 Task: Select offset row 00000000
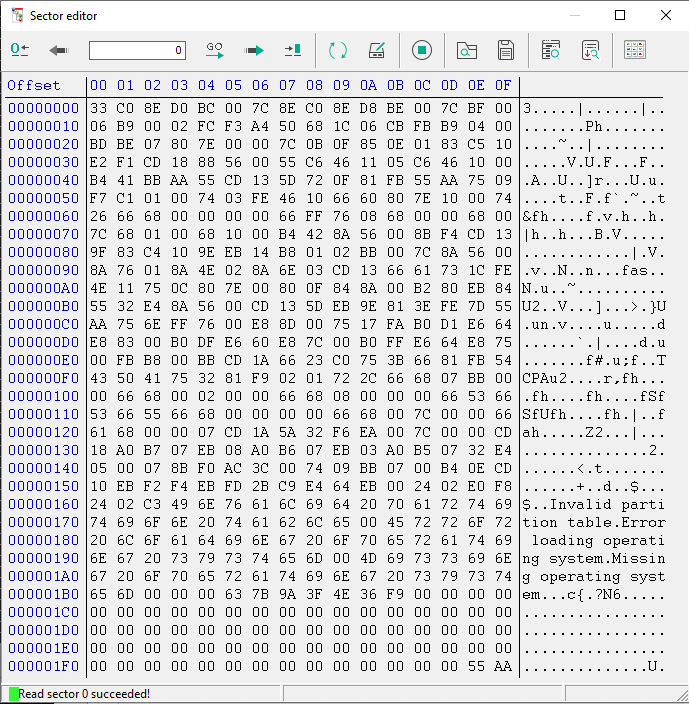pyautogui.click(x=44, y=108)
